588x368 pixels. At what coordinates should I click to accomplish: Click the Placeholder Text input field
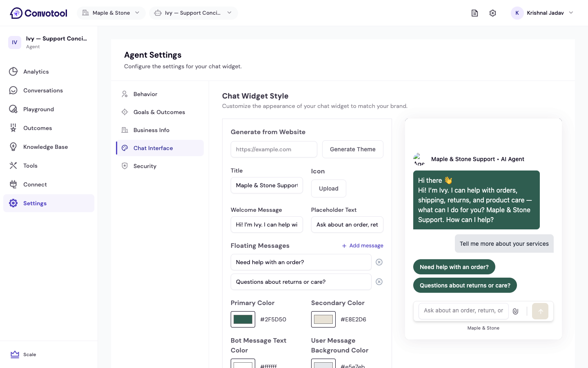click(x=347, y=224)
